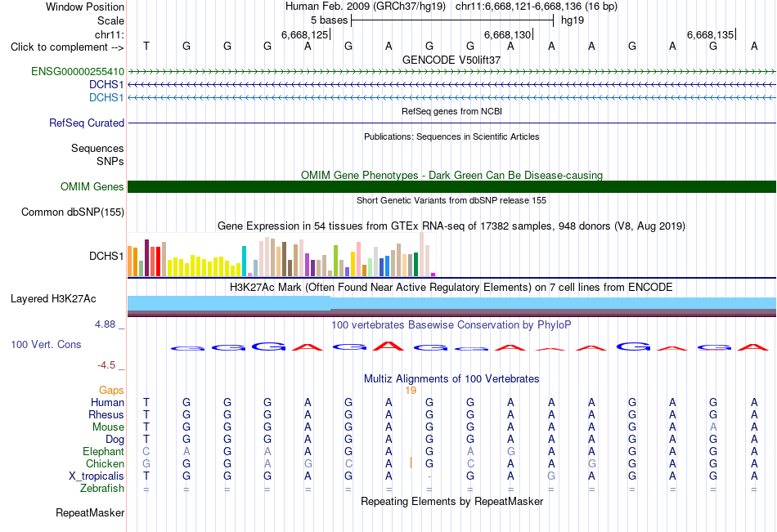Click the Gaps row label
This screenshot has width=777, height=532.
(111, 391)
